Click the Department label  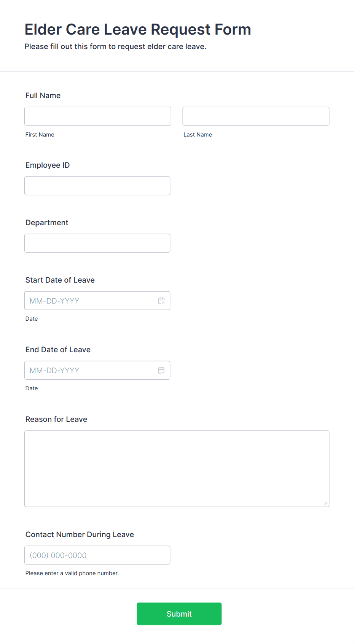coord(47,223)
